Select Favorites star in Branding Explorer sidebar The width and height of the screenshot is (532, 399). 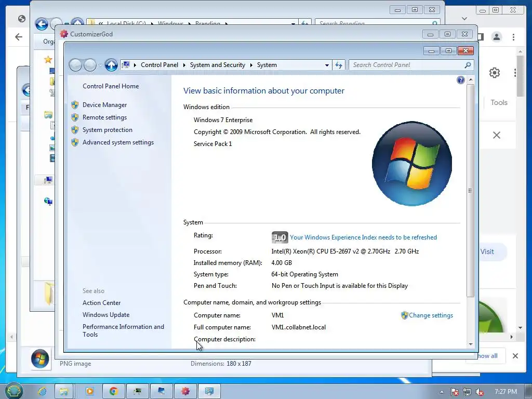pos(48,60)
